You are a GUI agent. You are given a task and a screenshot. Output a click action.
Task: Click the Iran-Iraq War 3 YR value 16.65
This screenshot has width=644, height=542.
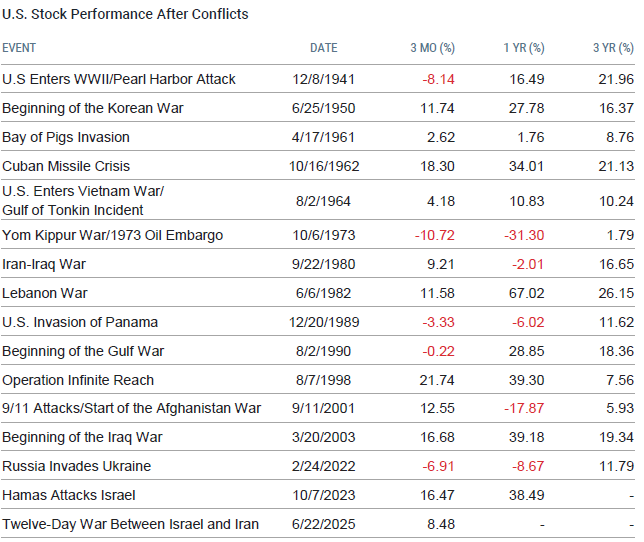(x=615, y=265)
